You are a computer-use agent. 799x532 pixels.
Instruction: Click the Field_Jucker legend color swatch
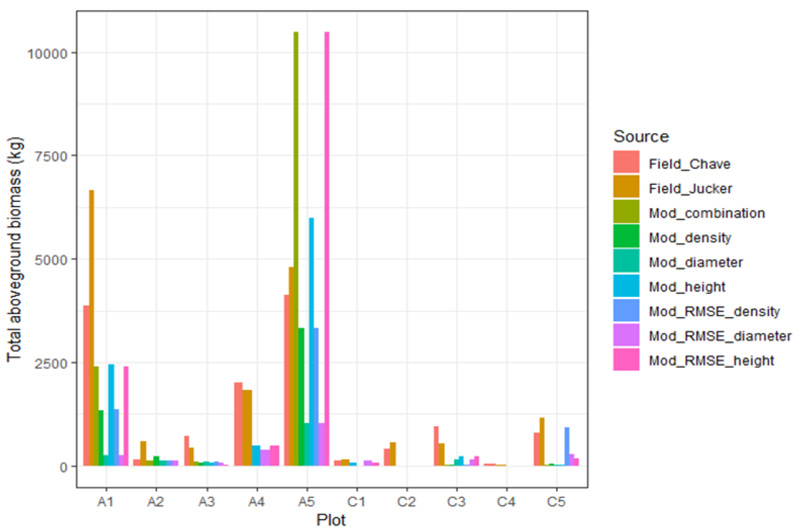point(626,186)
